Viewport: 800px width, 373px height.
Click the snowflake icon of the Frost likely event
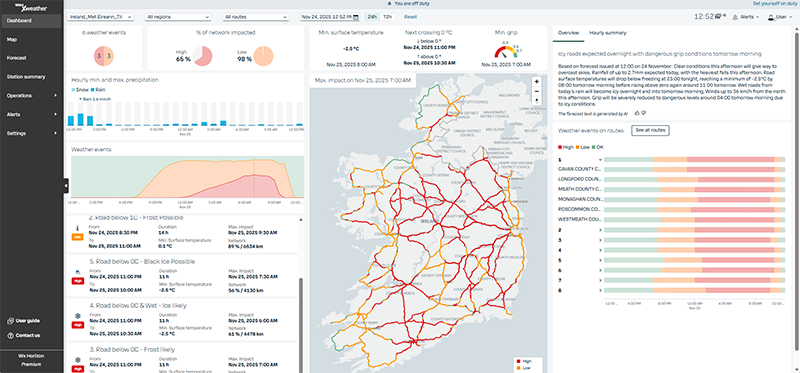tap(77, 360)
